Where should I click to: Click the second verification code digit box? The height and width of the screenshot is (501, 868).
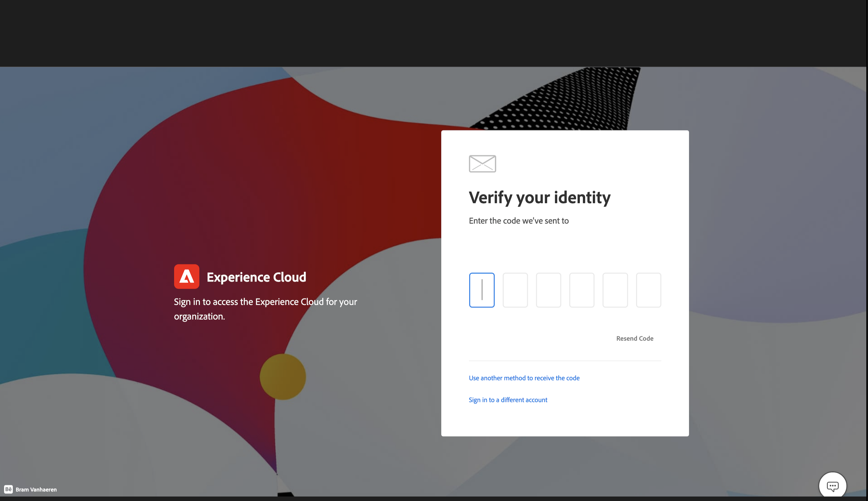[515, 290]
